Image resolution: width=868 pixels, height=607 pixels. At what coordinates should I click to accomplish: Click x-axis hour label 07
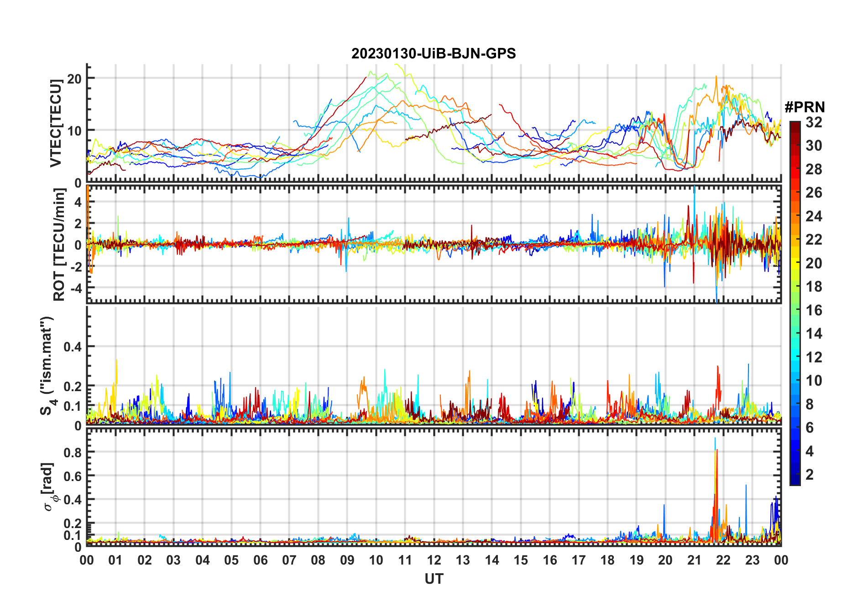[x=289, y=560]
